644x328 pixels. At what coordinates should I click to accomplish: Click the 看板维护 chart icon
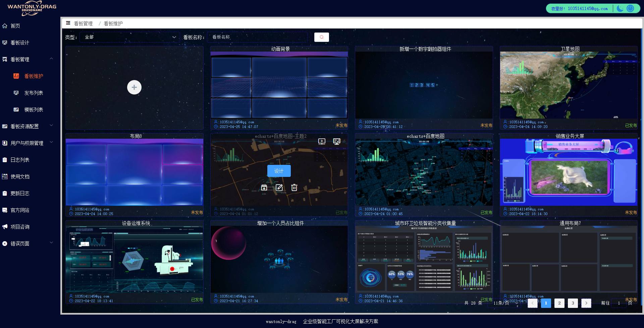tap(16, 76)
